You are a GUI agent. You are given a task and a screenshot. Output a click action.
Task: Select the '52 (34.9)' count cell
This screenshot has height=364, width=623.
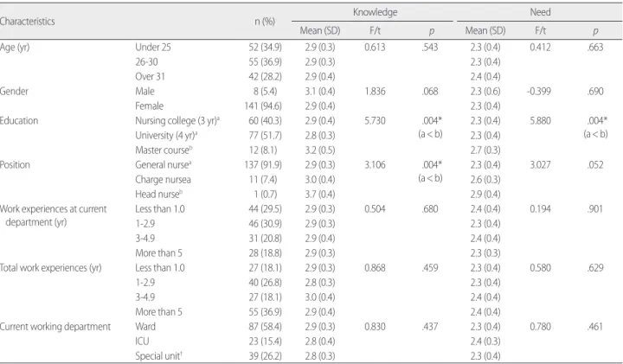coord(265,48)
